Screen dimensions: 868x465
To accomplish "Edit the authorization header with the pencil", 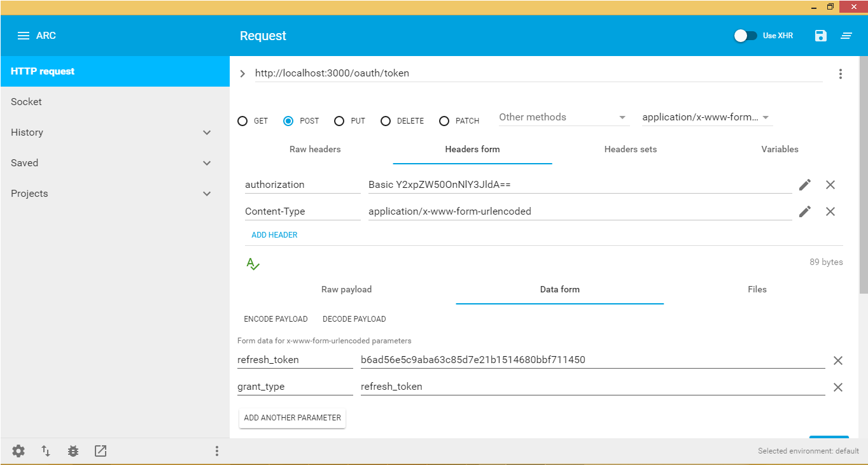I will pos(805,185).
